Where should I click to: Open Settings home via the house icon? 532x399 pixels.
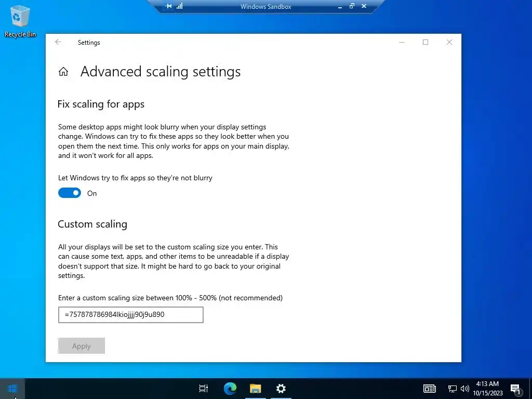(x=63, y=72)
